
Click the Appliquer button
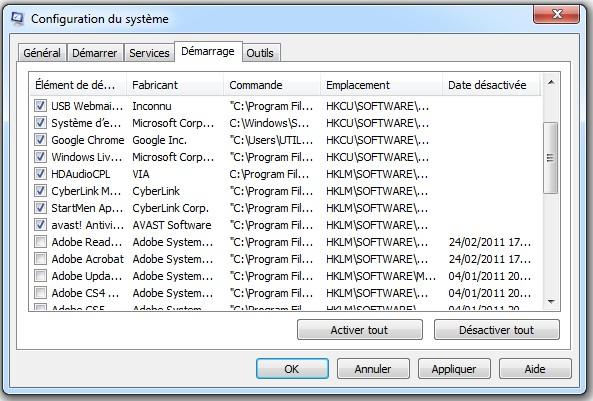click(x=454, y=369)
